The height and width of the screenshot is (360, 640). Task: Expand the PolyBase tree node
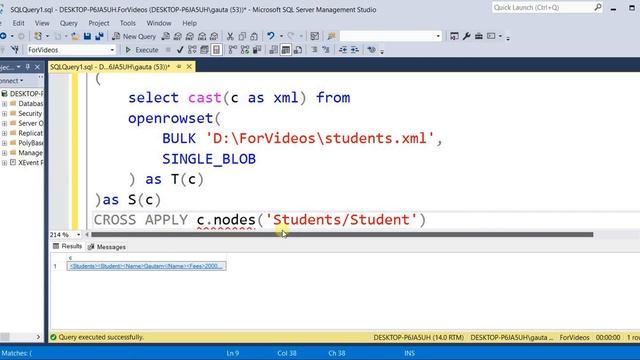[4, 143]
